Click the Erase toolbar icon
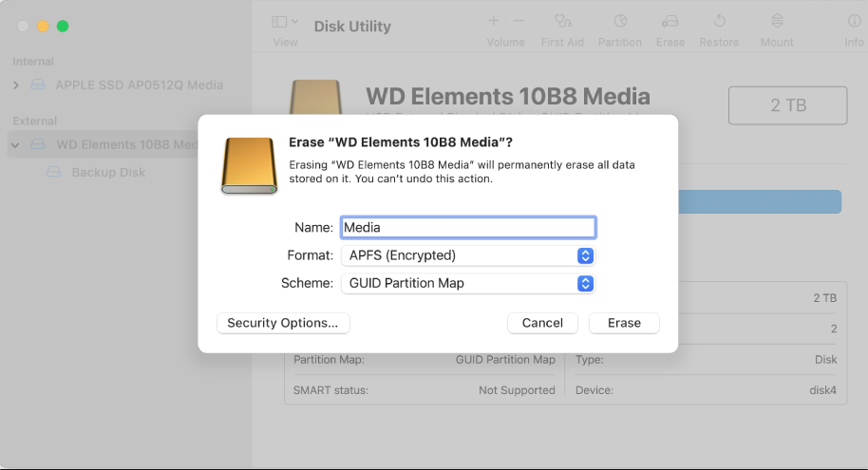Screen dimensions: 868x470 click(670, 21)
